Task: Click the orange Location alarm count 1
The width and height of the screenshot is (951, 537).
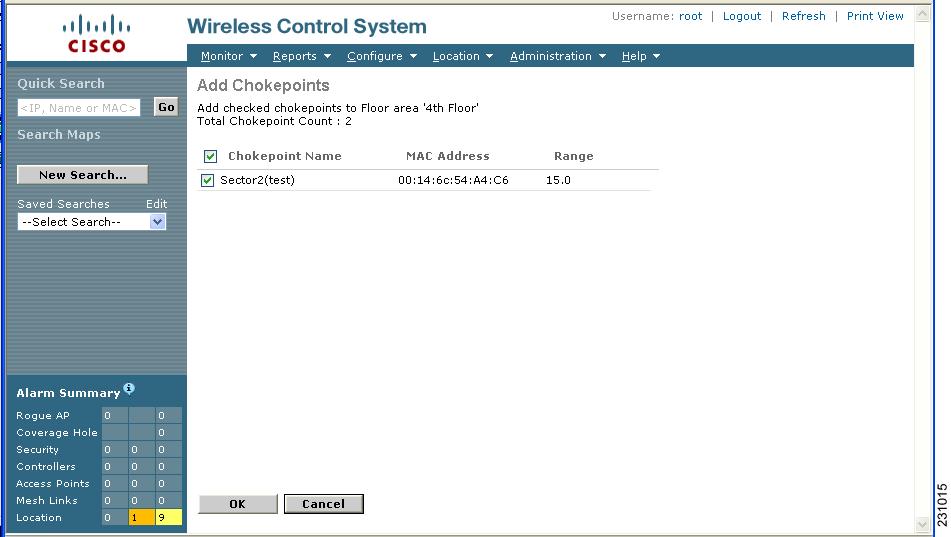Action: tap(141, 518)
